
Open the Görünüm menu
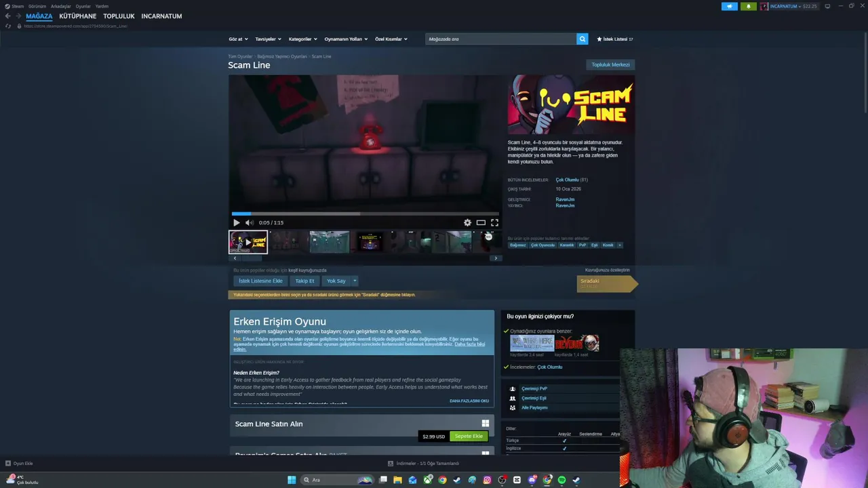(x=37, y=6)
